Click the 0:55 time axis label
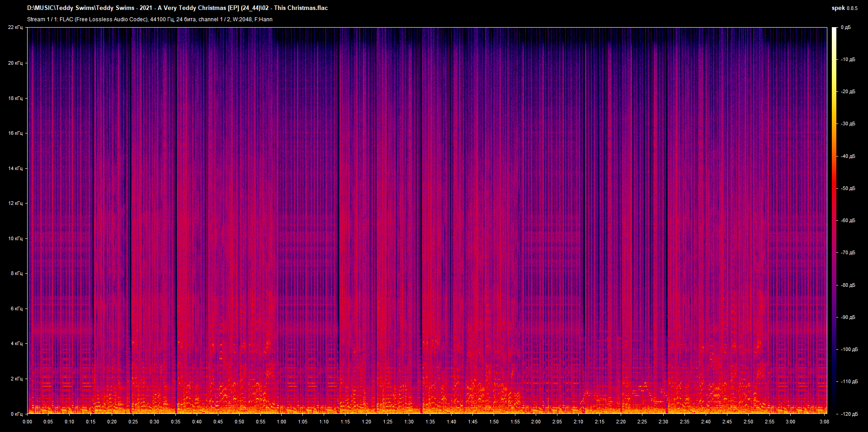 point(260,422)
